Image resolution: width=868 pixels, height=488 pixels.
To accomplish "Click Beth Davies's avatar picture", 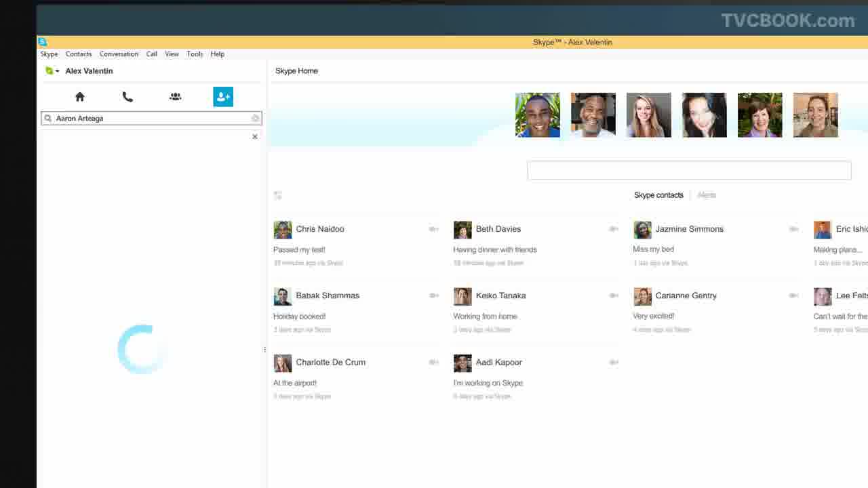I will (x=462, y=229).
